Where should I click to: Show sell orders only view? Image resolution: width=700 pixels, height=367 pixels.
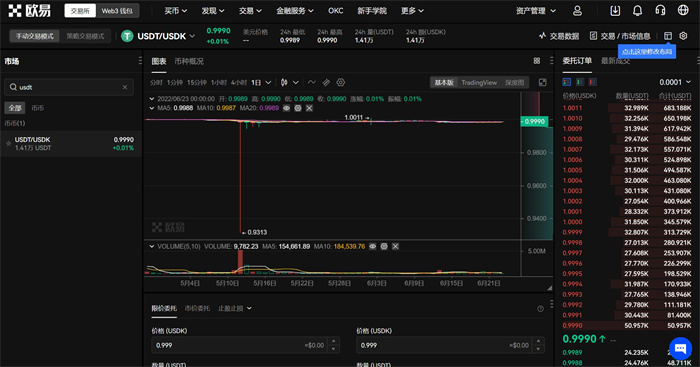point(592,82)
